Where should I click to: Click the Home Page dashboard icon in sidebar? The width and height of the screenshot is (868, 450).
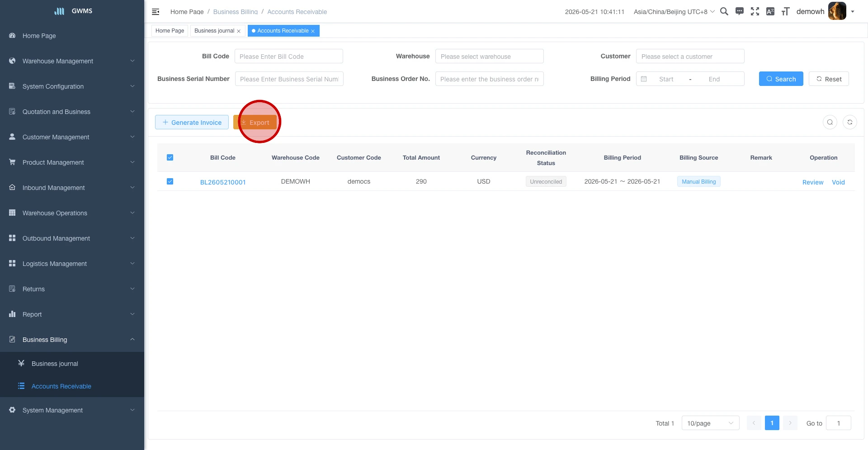tap(12, 35)
